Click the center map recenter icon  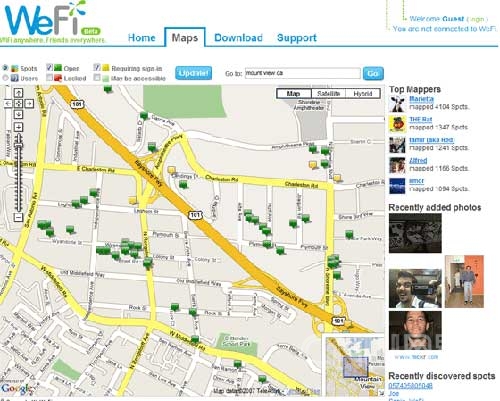pyautogui.click(x=18, y=104)
